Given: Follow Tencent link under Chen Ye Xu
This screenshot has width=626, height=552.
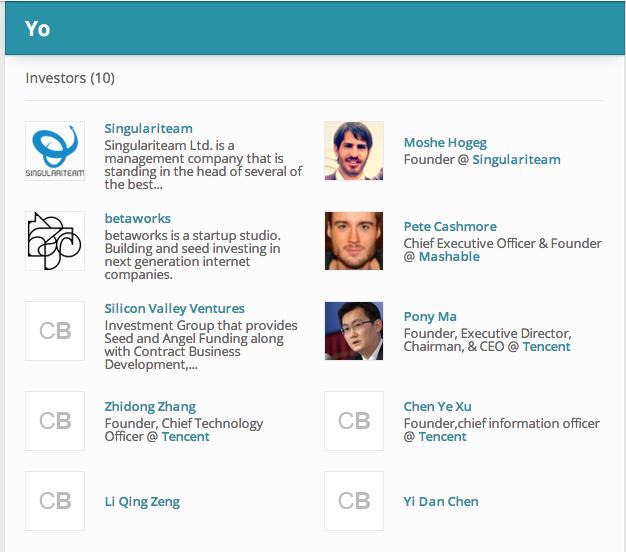Looking at the screenshot, I should 442,437.
